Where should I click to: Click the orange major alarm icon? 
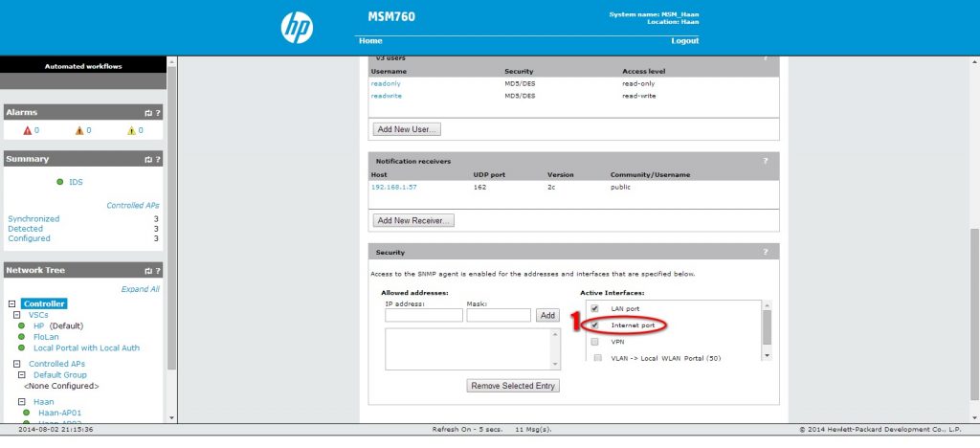[78, 130]
